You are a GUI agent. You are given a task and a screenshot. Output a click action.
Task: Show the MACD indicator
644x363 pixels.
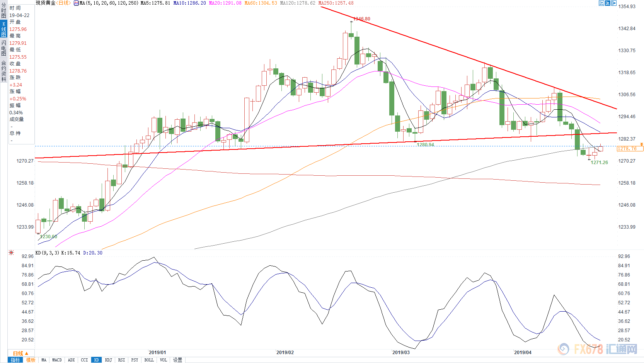click(57, 360)
